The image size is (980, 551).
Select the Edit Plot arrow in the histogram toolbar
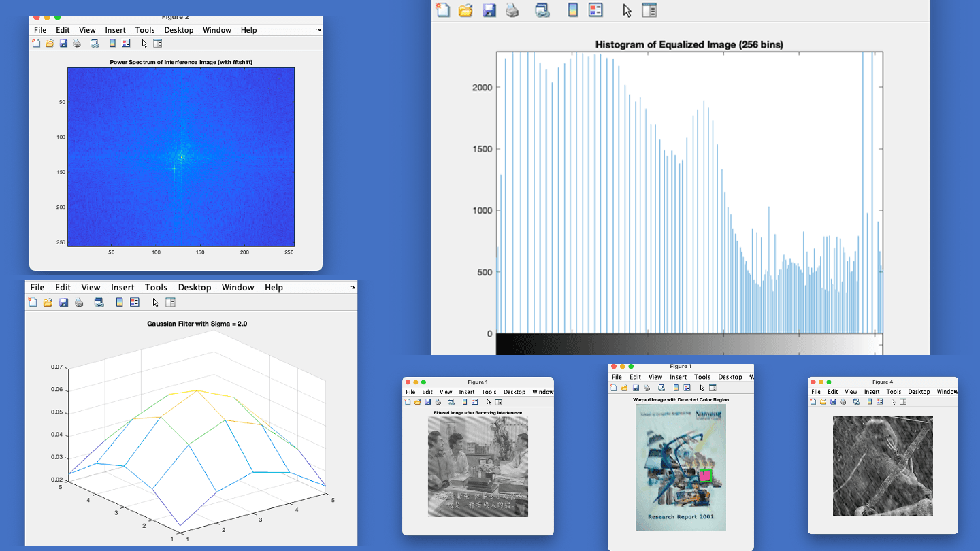(627, 10)
